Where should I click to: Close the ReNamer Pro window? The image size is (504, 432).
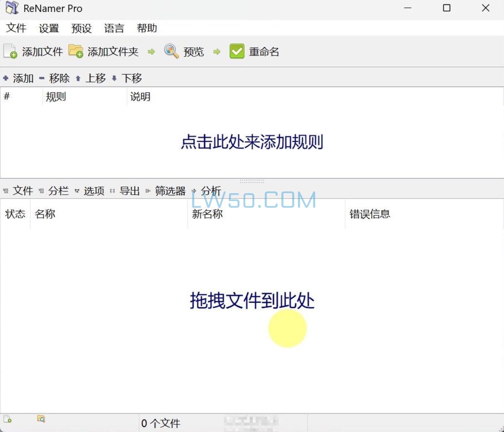point(486,8)
